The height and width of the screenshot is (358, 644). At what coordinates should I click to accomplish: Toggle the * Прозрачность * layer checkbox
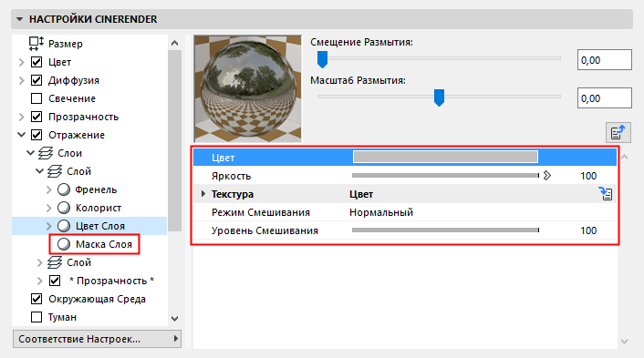pyautogui.click(x=55, y=281)
